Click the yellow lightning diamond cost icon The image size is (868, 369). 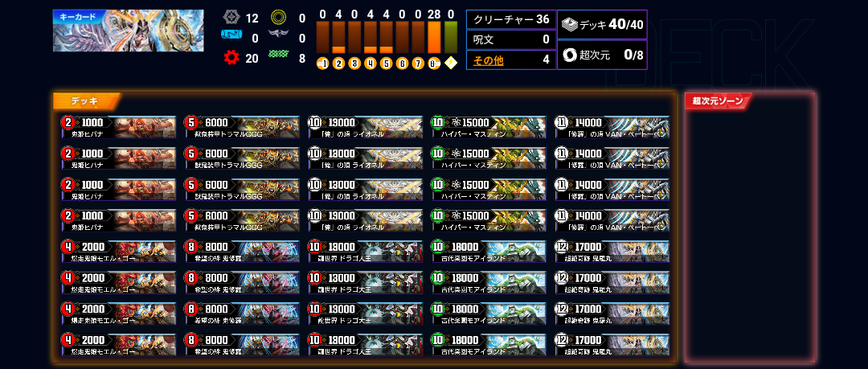click(x=451, y=64)
